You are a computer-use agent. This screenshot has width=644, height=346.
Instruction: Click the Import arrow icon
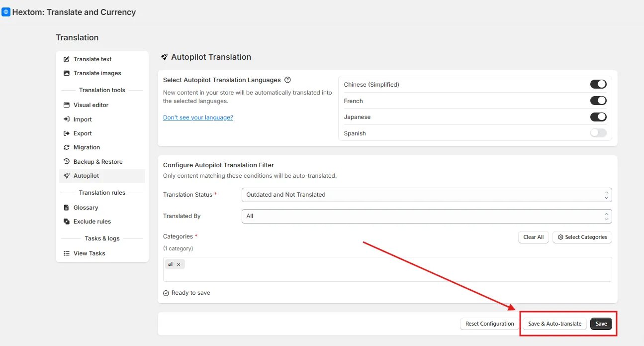click(67, 119)
